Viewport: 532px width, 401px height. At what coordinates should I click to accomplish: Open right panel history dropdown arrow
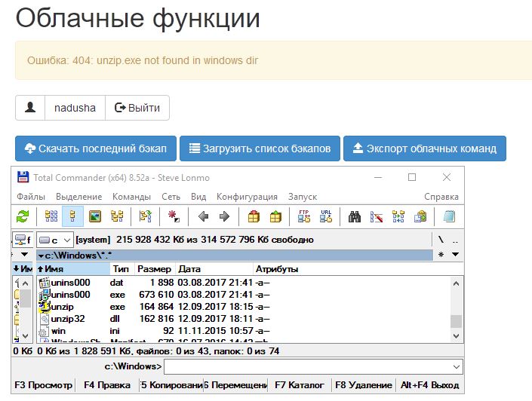pyautogui.click(x=455, y=254)
